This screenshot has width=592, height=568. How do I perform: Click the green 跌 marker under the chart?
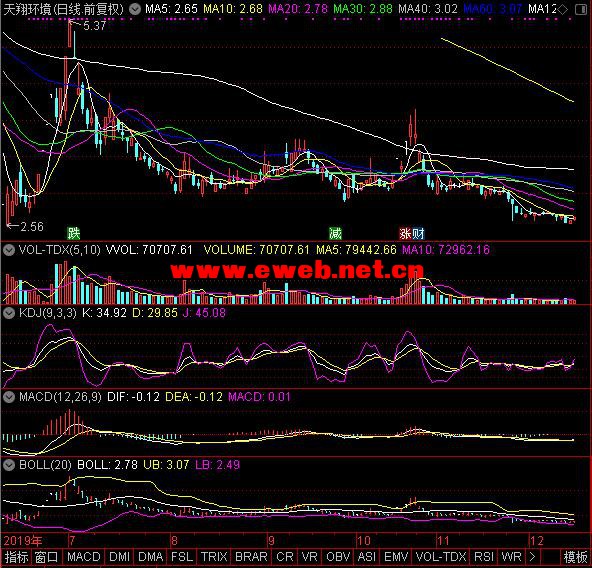74,233
